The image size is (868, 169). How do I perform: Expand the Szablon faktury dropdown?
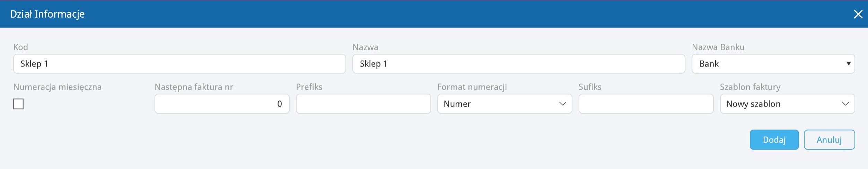787,104
